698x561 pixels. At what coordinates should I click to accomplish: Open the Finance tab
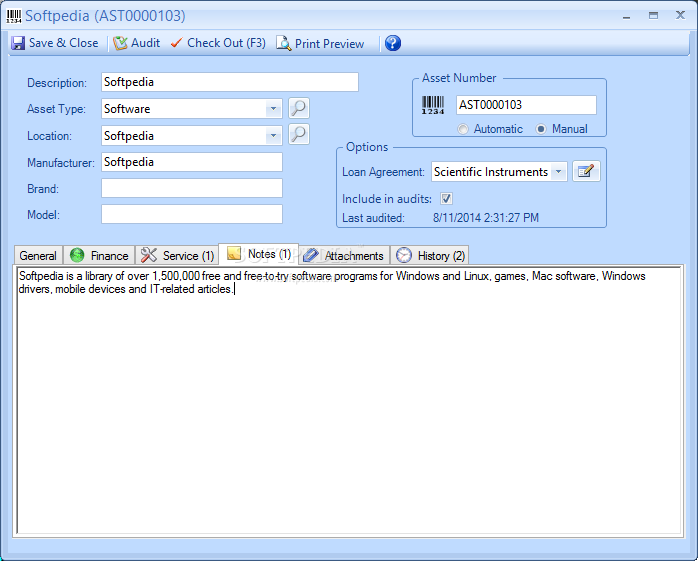[x=99, y=256]
